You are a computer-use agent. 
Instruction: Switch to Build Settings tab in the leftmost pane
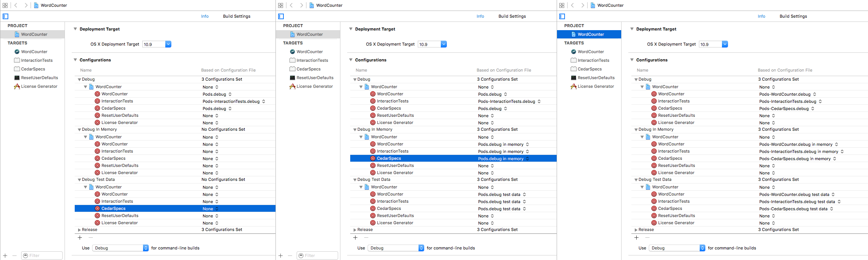237,16
